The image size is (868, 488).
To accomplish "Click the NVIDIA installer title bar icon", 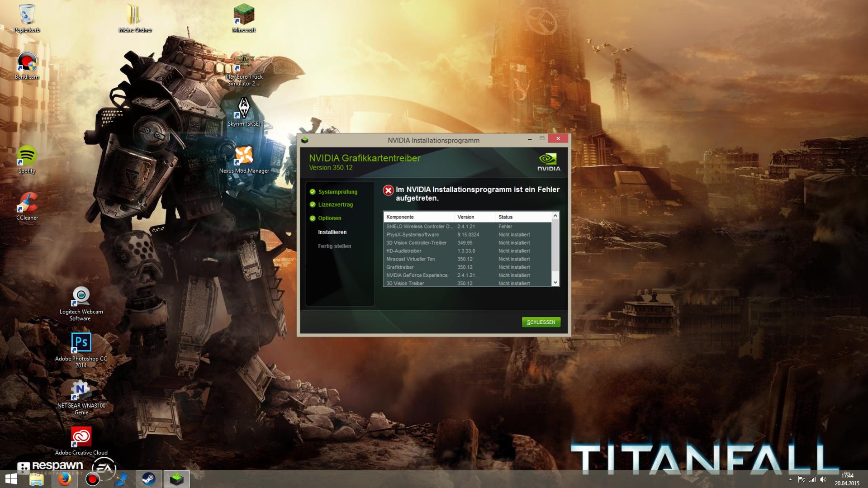I will click(x=305, y=140).
